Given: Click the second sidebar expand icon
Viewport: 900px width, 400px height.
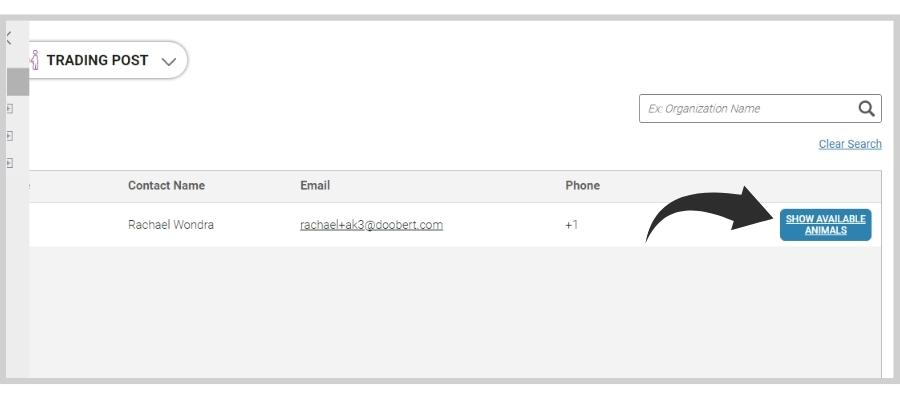Looking at the screenshot, I should coord(9,134).
